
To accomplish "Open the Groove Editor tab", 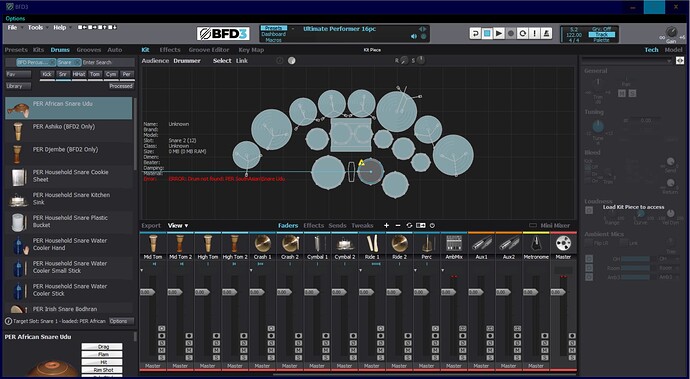I will 209,50.
